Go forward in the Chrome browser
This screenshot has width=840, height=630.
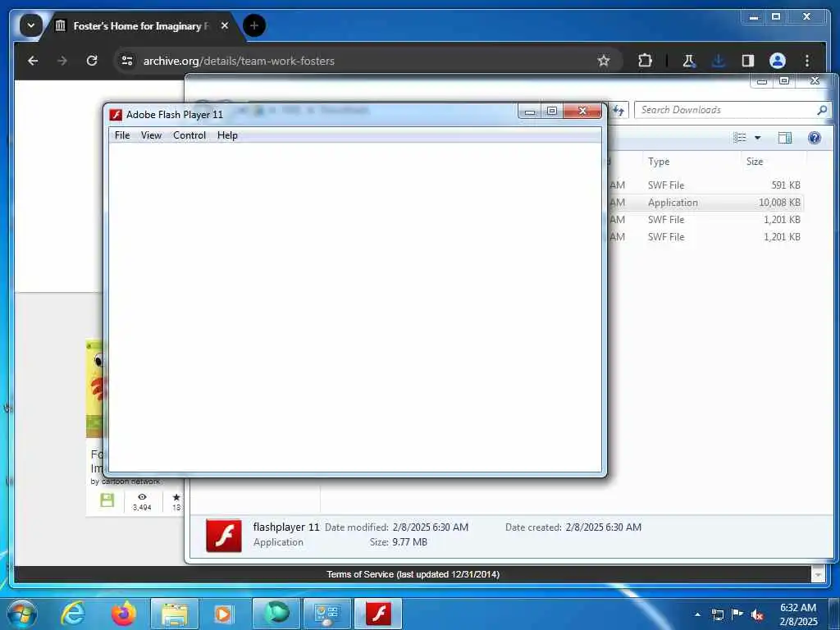click(x=62, y=61)
